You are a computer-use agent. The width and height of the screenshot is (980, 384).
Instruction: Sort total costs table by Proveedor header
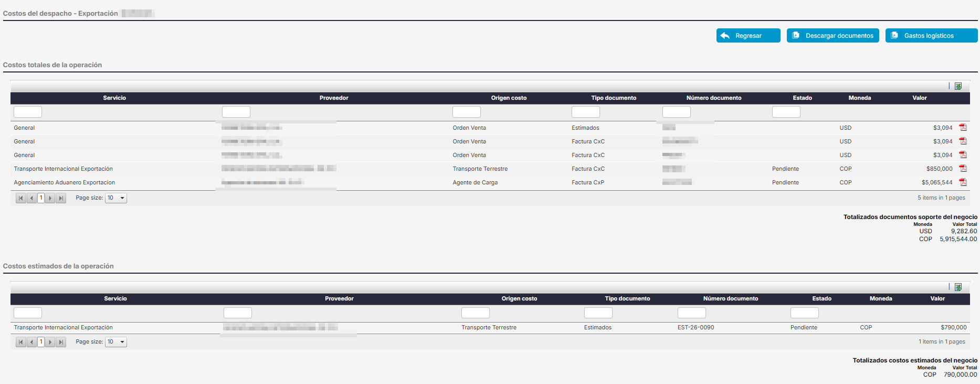point(334,98)
